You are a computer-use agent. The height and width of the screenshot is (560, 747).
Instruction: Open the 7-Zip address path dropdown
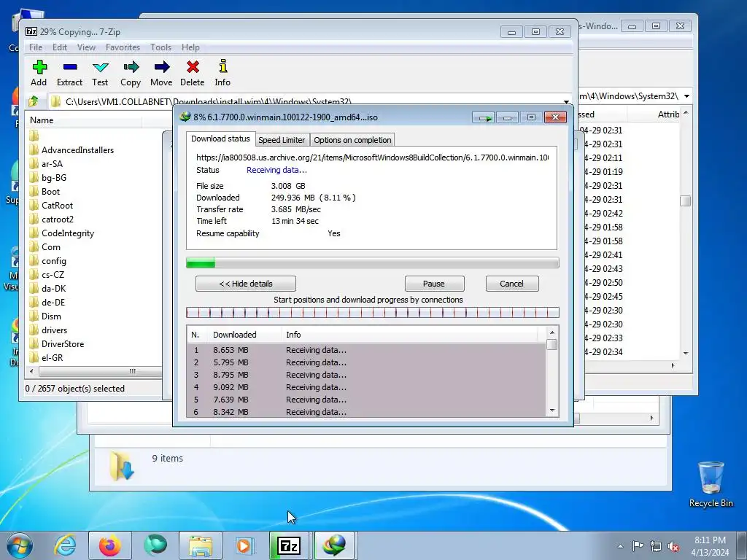(x=566, y=101)
